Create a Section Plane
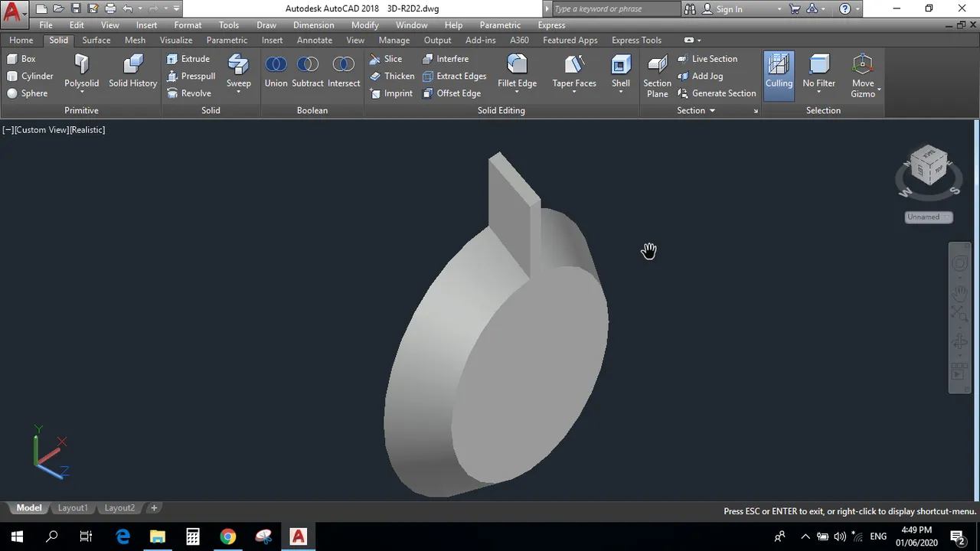The height and width of the screenshot is (551, 980). tap(657, 76)
